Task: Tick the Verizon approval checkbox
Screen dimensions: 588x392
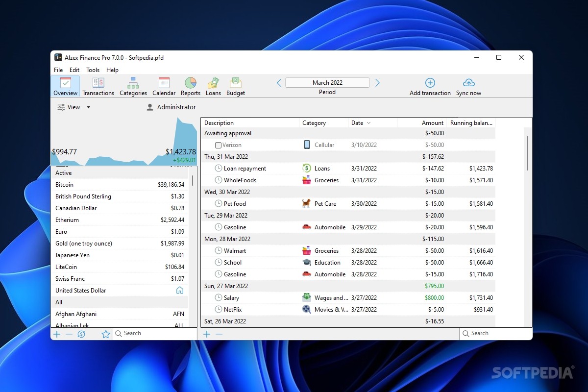Action: pyautogui.click(x=219, y=145)
